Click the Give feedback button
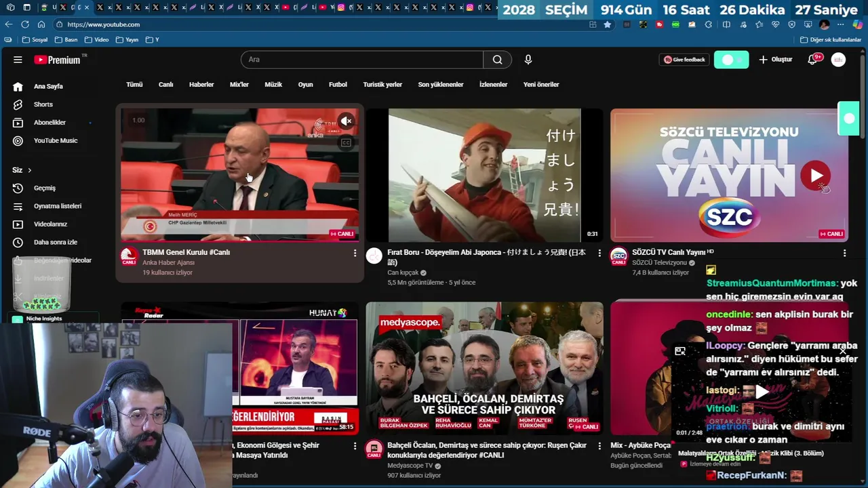868x488 pixels. tap(684, 60)
